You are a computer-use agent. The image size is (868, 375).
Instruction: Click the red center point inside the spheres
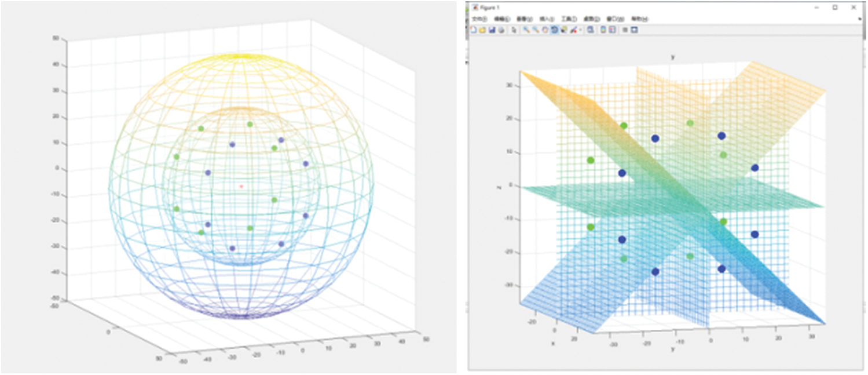pos(241,186)
